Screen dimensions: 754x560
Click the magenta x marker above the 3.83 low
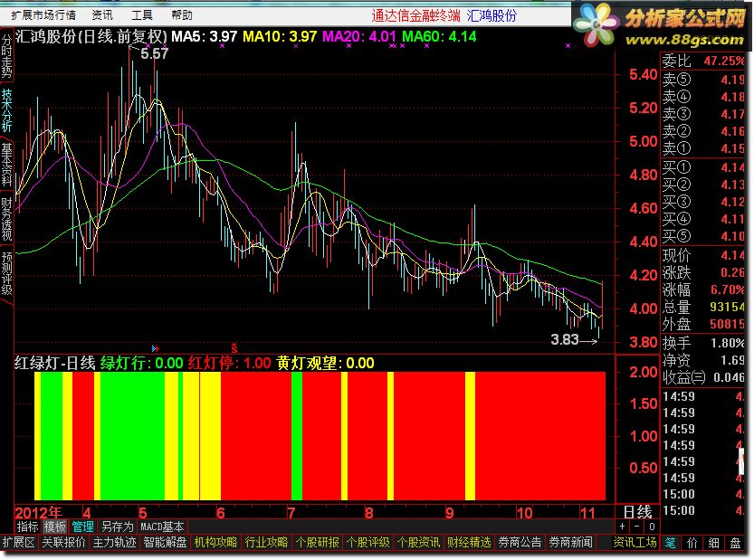[568, 45]
